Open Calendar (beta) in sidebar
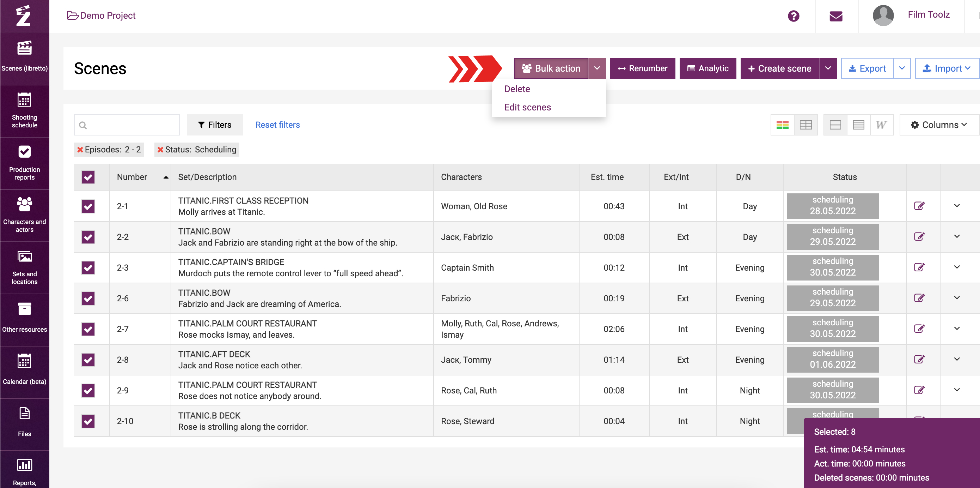Viewport: 980px width, 488px height. [24, 371]
